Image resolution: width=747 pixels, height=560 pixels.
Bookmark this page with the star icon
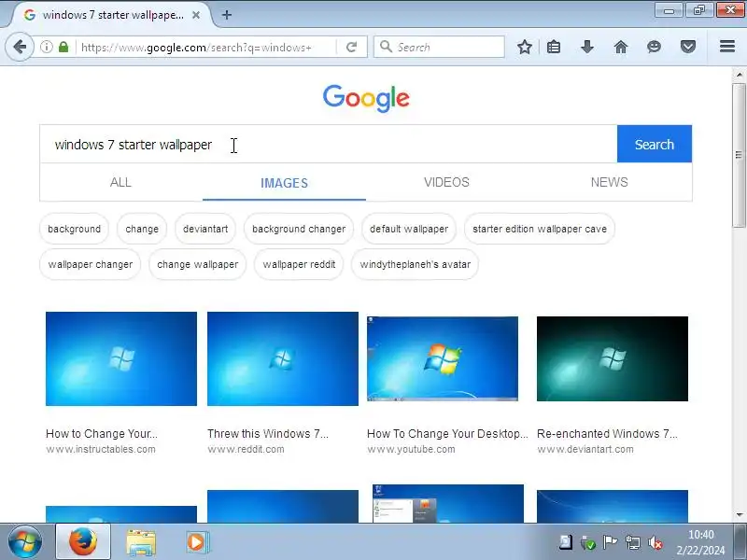[x=525, y=47]
